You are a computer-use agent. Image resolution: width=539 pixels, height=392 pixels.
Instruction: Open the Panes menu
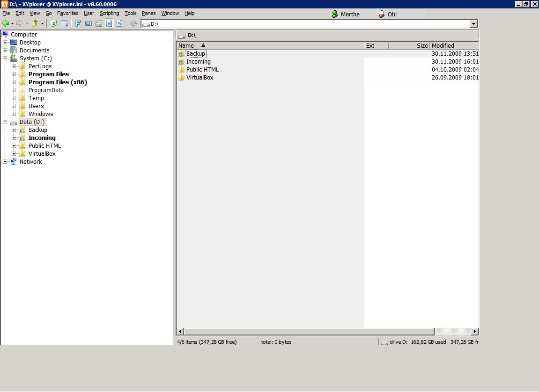click(x=148, y=13)
